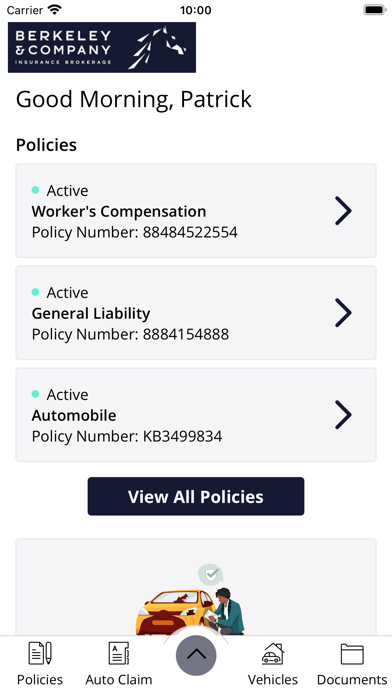
Task: Open policy number 88484522554
Action: [x=196, y=211]
